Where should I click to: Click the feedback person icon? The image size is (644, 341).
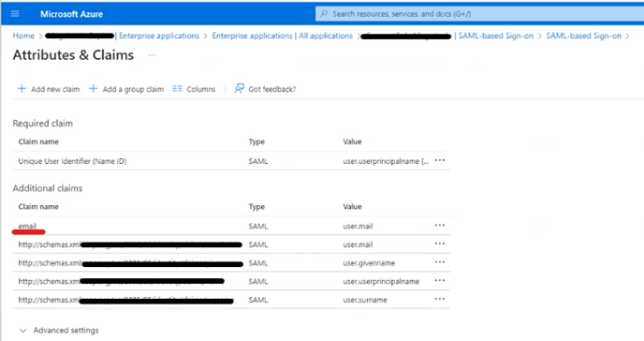coord(239,88)
